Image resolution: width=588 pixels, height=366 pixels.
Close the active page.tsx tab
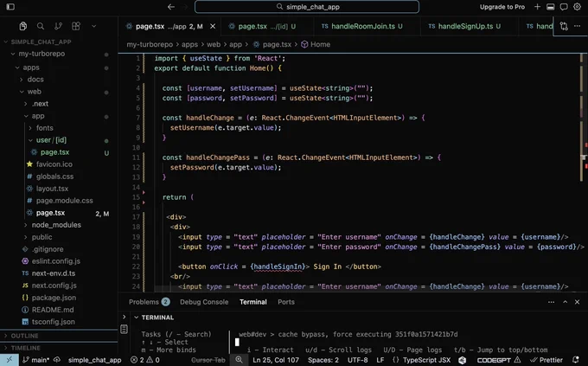[213, 26]
